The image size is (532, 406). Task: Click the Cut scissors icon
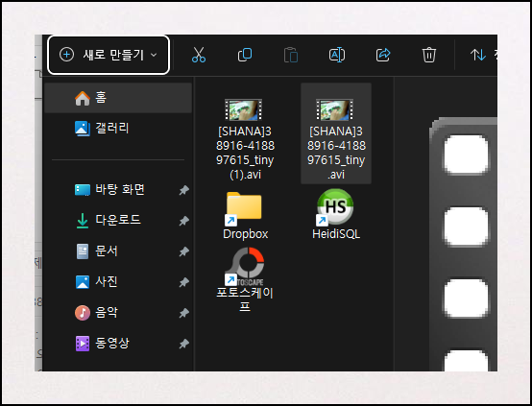199,55
